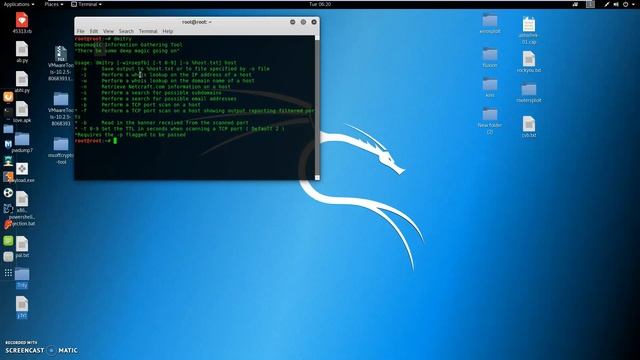Image resolution: width=640 pixels, height=360 pixels.
Task: Click the root@root terminal title bar
Action: (x=197, y=22)
